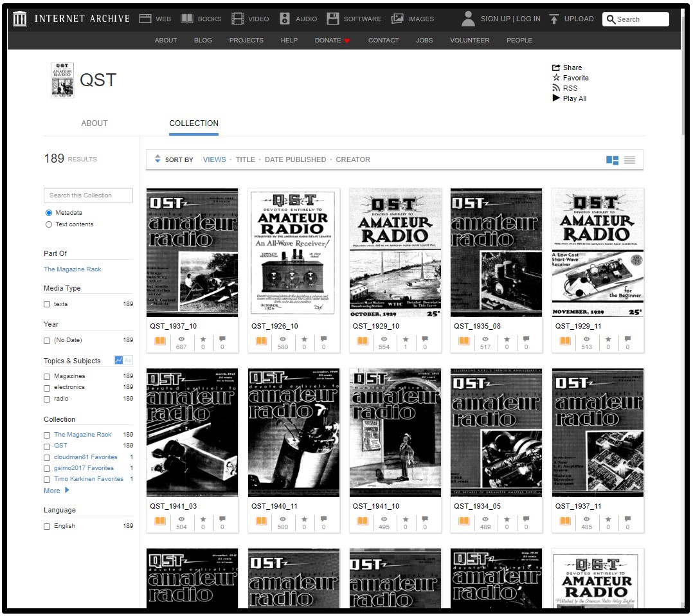Switch to the ABOUT tab
The width and height of the screenshot is (693, 616).
[94, 123]
